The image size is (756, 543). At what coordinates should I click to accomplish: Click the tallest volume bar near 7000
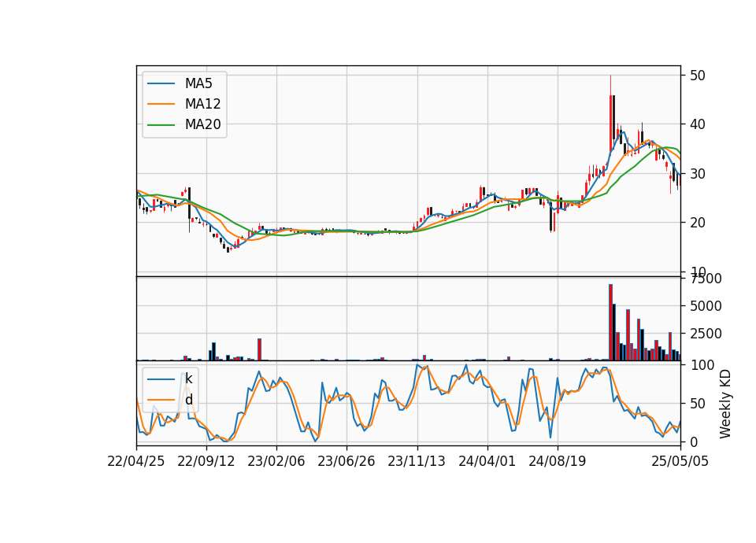coord(610,323)
